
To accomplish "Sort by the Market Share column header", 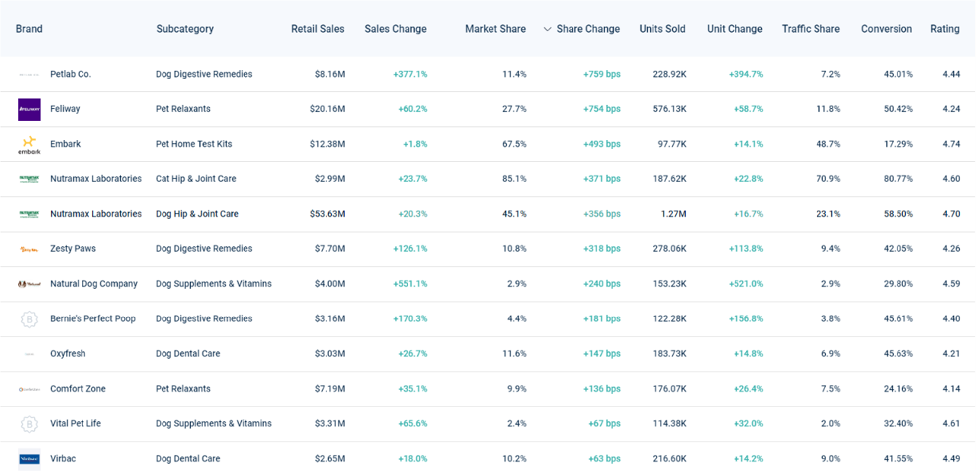I will 495,29.
